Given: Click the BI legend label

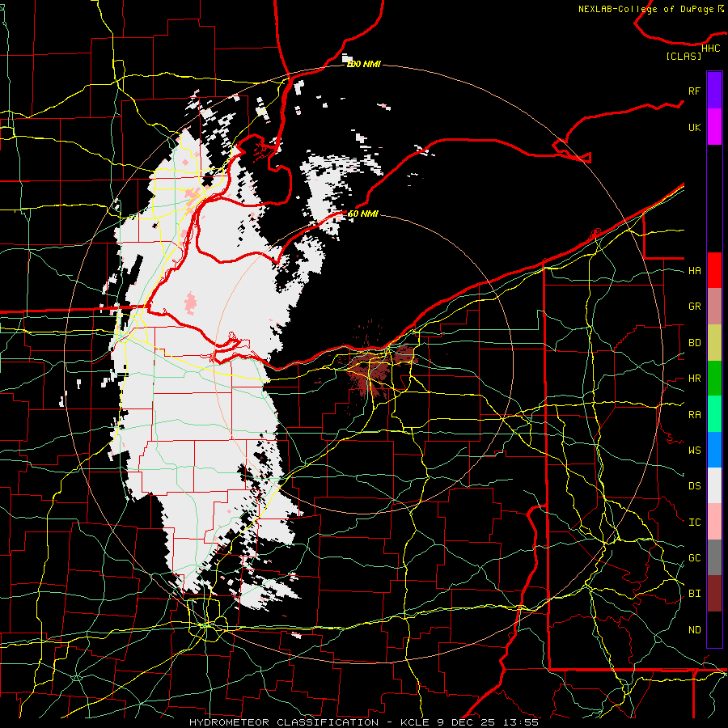Looking at the screenshot, I should pyautogui.click(x=694, y=594).
